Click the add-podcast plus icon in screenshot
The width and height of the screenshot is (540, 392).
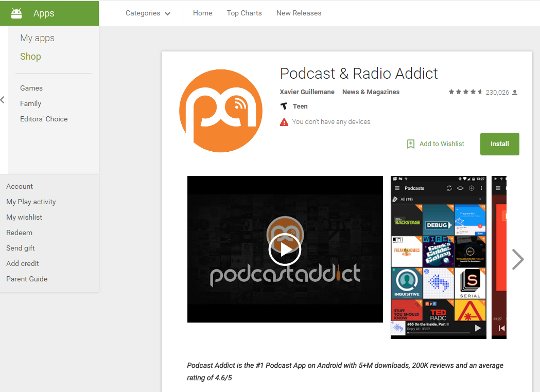coord(472,188)
